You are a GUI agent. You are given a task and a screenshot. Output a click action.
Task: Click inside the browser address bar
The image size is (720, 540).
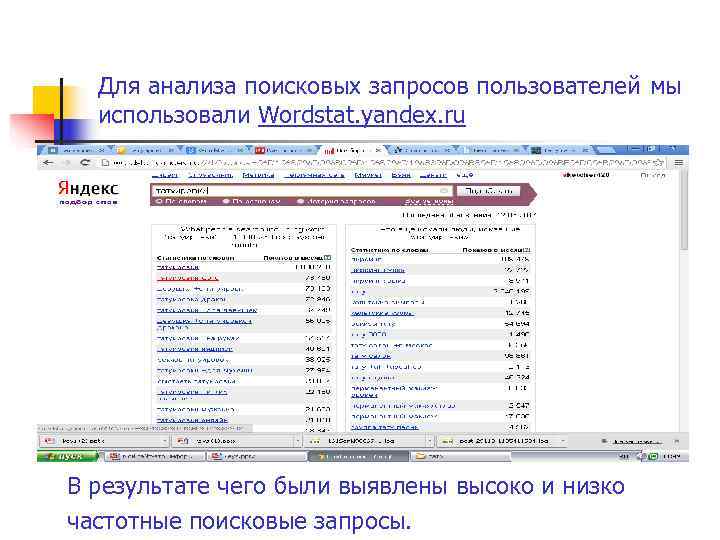point(381,163)
